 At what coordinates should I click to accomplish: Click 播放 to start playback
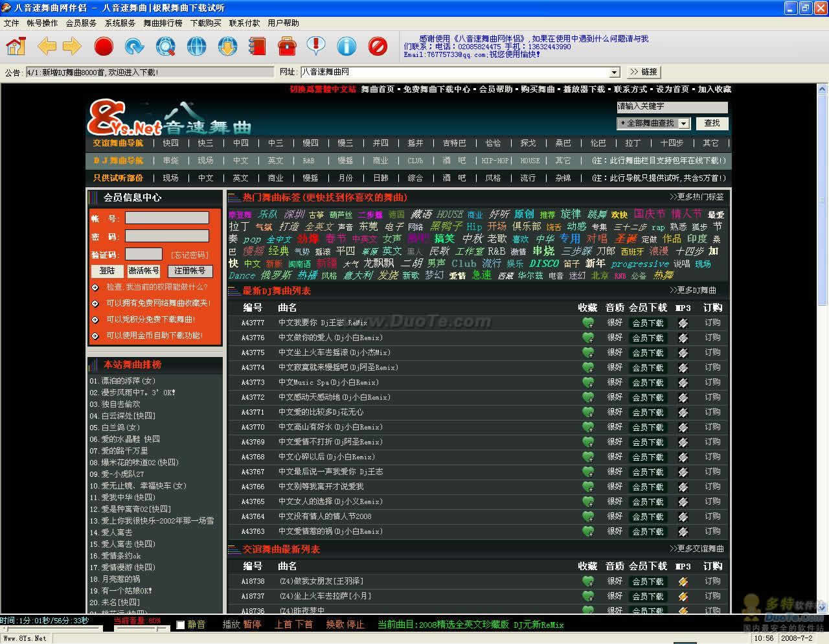pos(231,625)
